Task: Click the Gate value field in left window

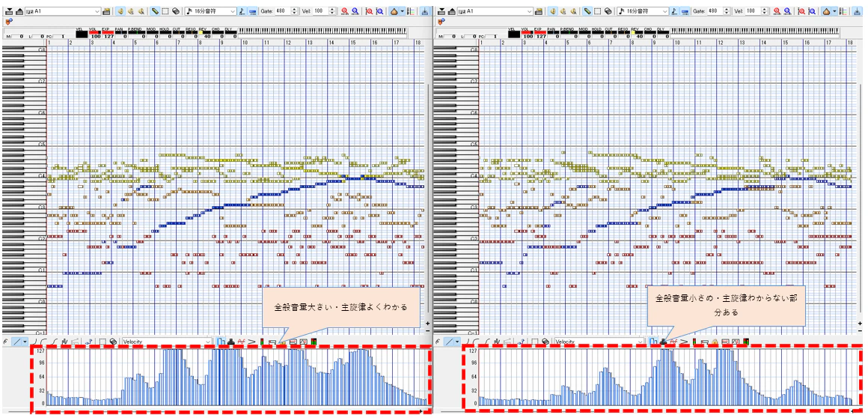Action: coord(283,11)
